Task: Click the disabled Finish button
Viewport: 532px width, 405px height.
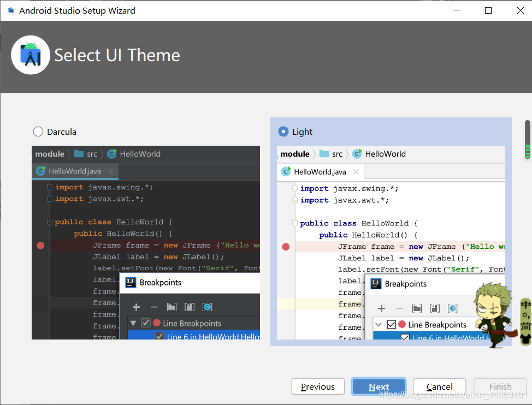Action: (x=500, y=386)
